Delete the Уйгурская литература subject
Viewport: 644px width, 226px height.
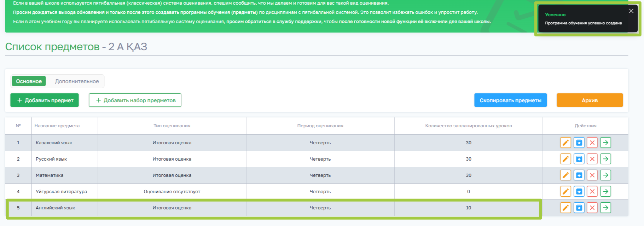point(592,191)
